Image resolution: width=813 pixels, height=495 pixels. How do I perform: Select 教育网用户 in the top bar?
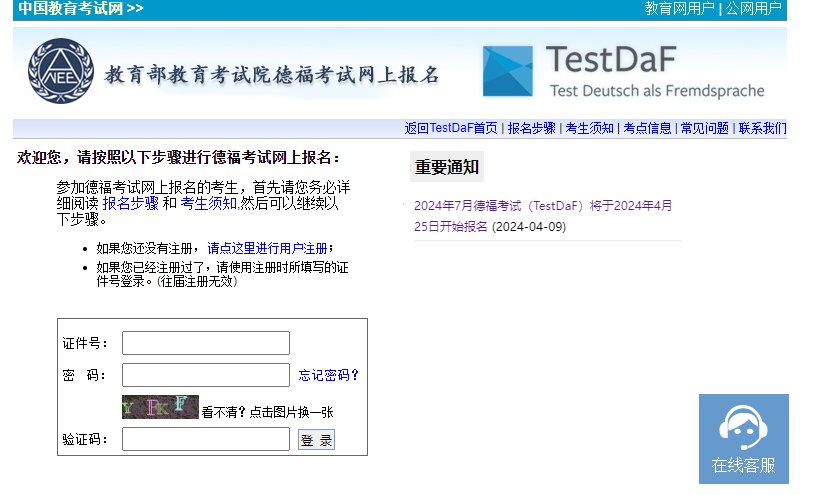679,8
